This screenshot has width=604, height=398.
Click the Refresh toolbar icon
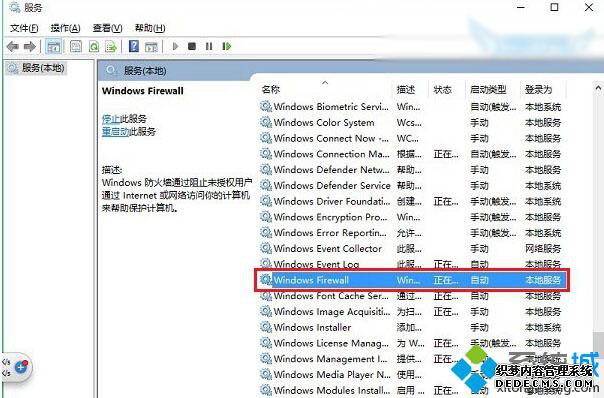tap(94, 47)
